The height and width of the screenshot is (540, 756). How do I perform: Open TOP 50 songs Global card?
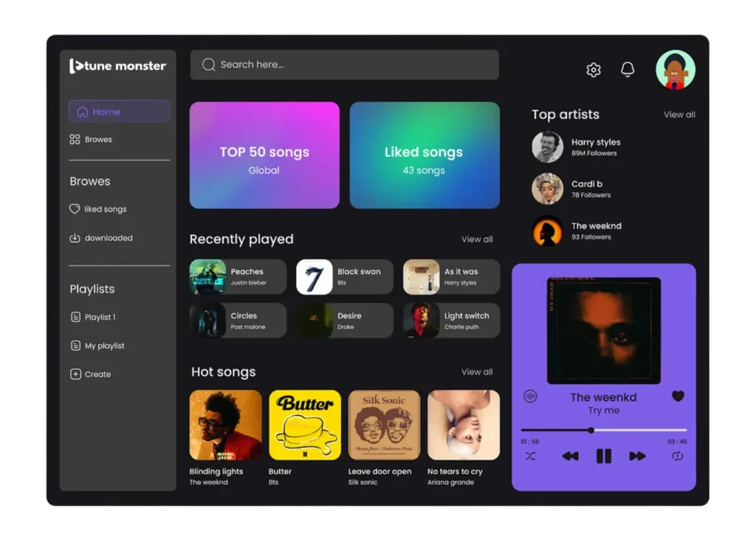(x=264, y=155)
